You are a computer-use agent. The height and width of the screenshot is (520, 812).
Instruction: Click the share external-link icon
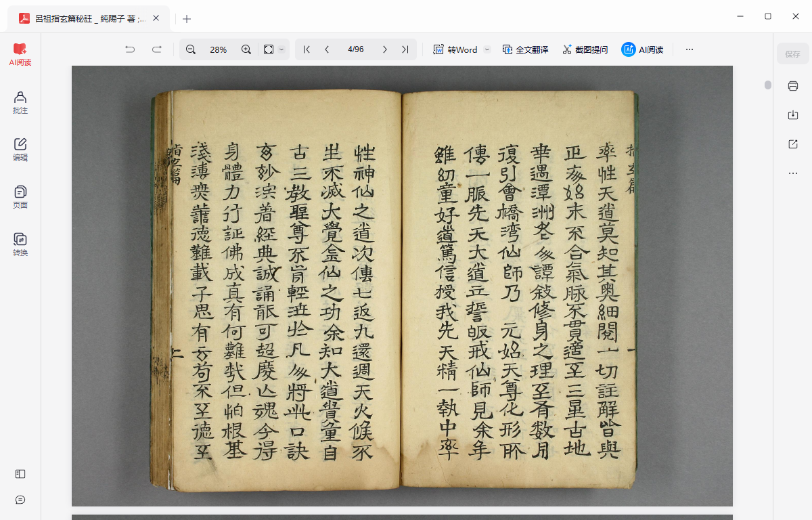coord(793,144)
